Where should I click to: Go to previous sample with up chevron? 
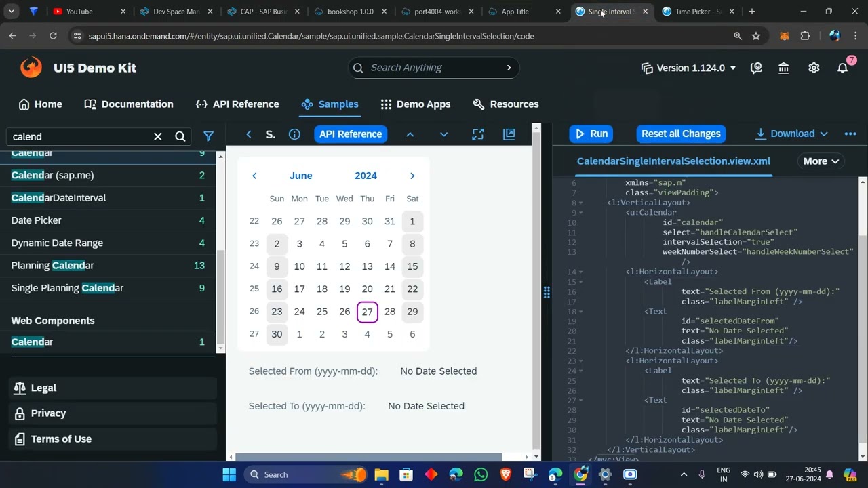coord(410,134)
